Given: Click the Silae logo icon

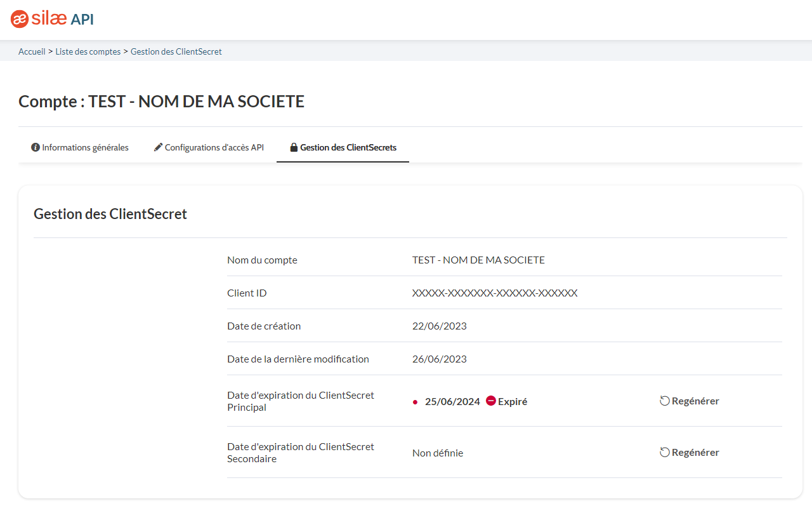Looking at the screenshot, I should 18,19.
